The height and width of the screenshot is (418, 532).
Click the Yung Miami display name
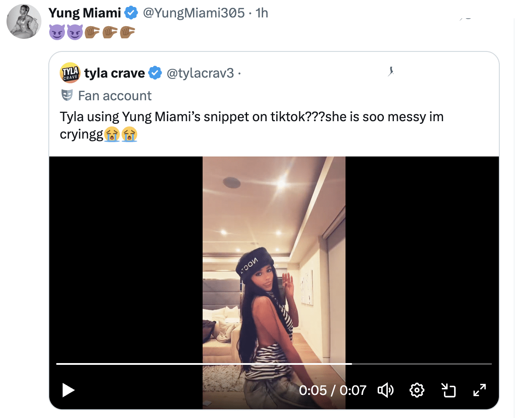[85, 13]
